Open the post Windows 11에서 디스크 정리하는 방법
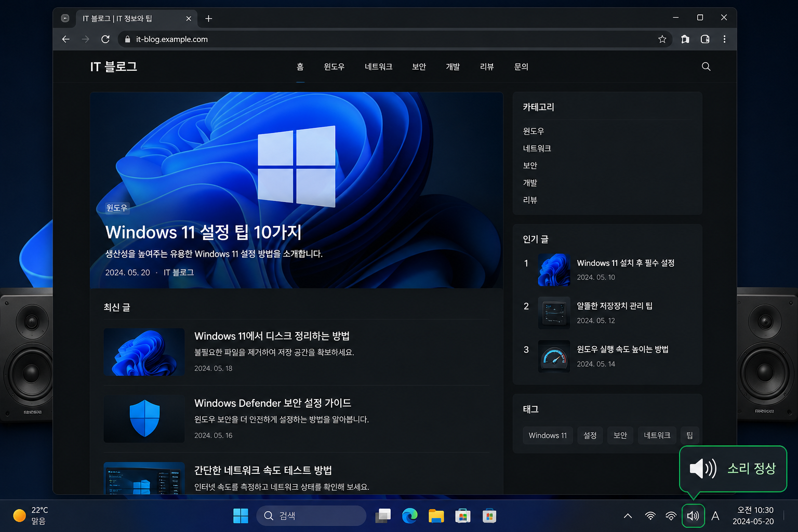Viewport: 798px width, 532px height. (x=272, y=336)
